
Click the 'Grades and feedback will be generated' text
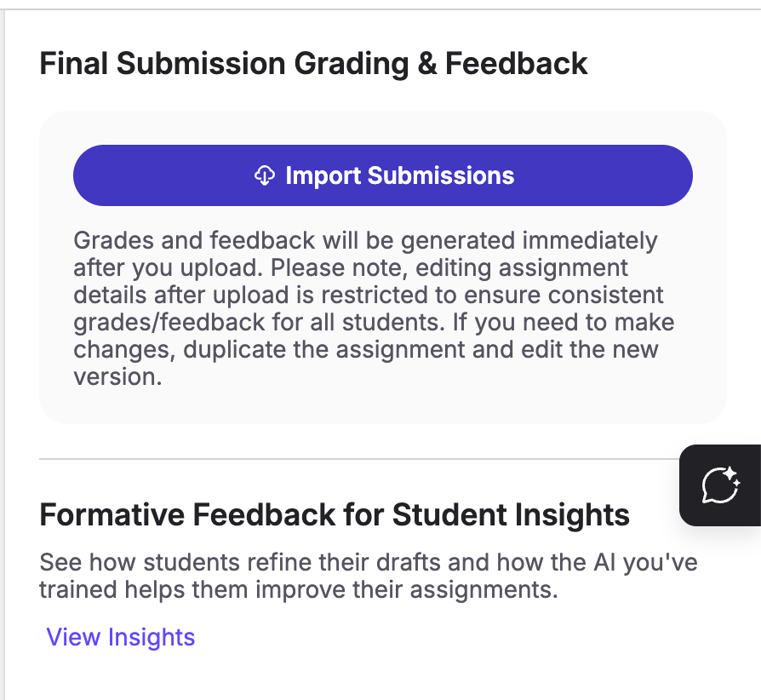click(x=295, y=241)
